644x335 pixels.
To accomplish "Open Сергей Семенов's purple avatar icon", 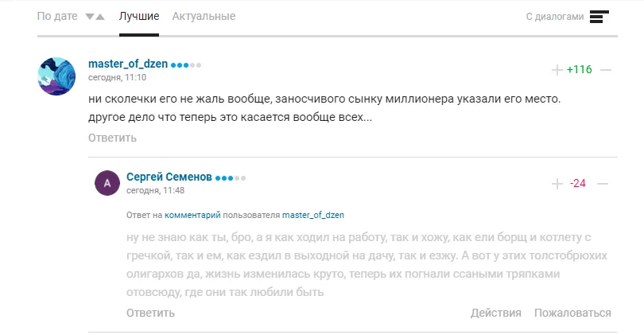I will 107,183.
